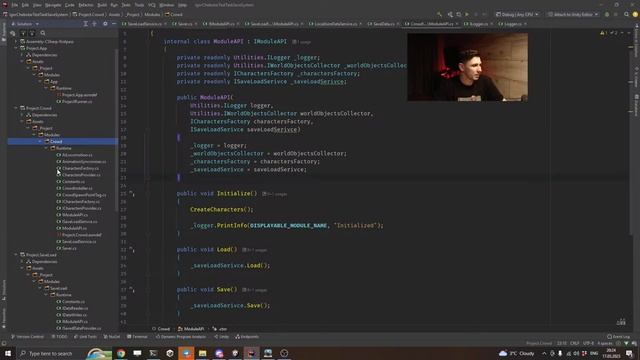Expand Dependencies under Project.Crowd
Screen dimensions: 640x360
coord(22,115)
